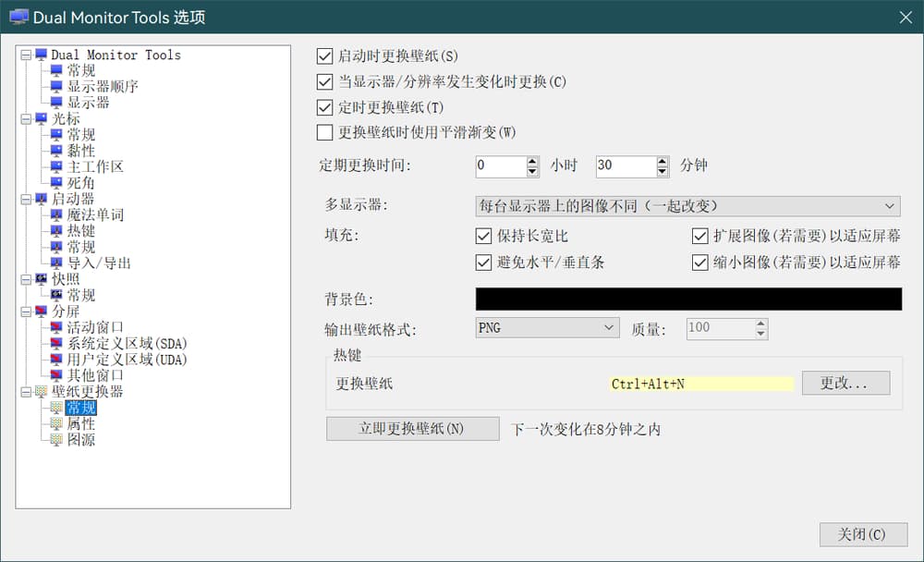924x562 pixels.
Task: Click the 关闭(C) button
Action: [863, 534]
